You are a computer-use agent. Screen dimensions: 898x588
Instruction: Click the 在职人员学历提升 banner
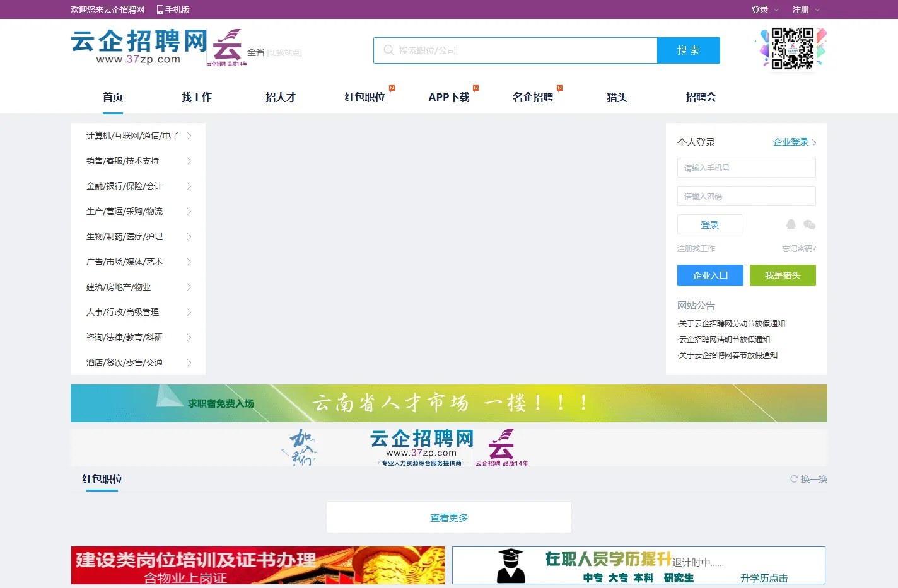click(x=639, y=565)
